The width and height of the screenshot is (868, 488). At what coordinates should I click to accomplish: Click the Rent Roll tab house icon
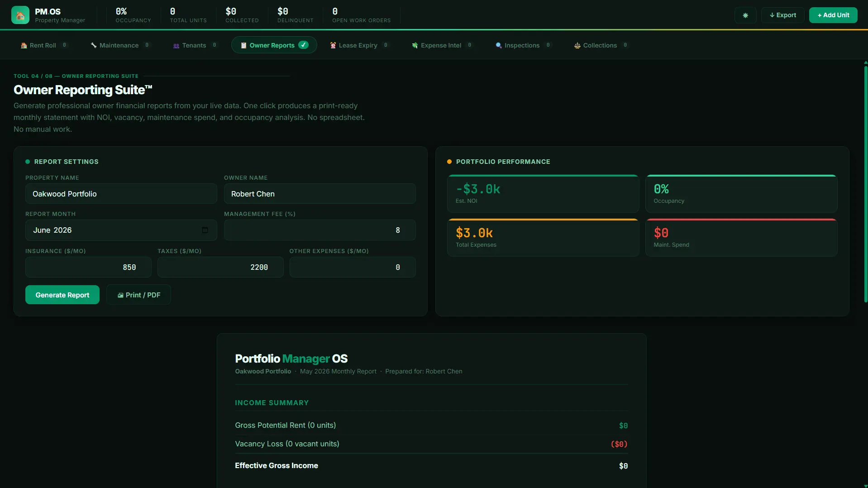click(x=24, y=45)
